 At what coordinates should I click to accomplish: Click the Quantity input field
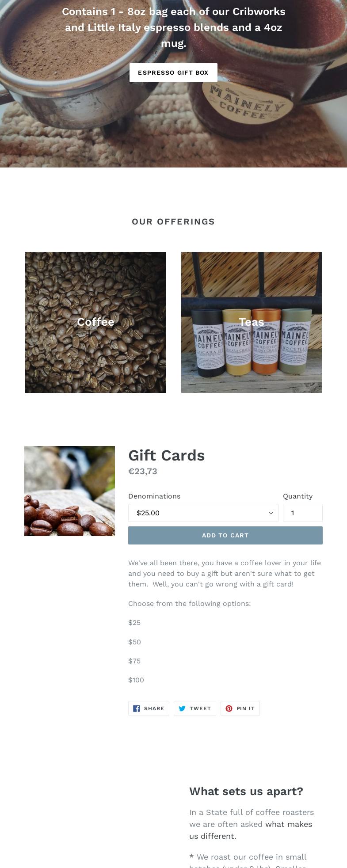tap(303, 513)
